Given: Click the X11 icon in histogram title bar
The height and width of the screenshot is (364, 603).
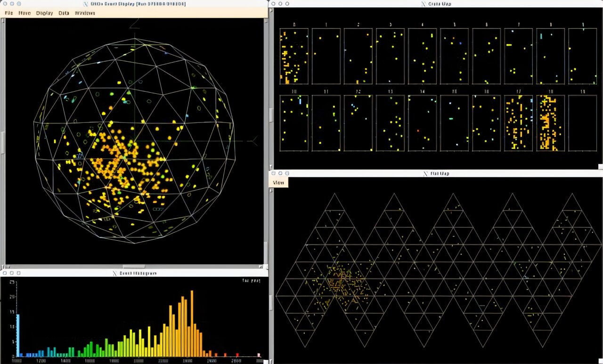Looking at the screenshot, I should coord(114,273).
